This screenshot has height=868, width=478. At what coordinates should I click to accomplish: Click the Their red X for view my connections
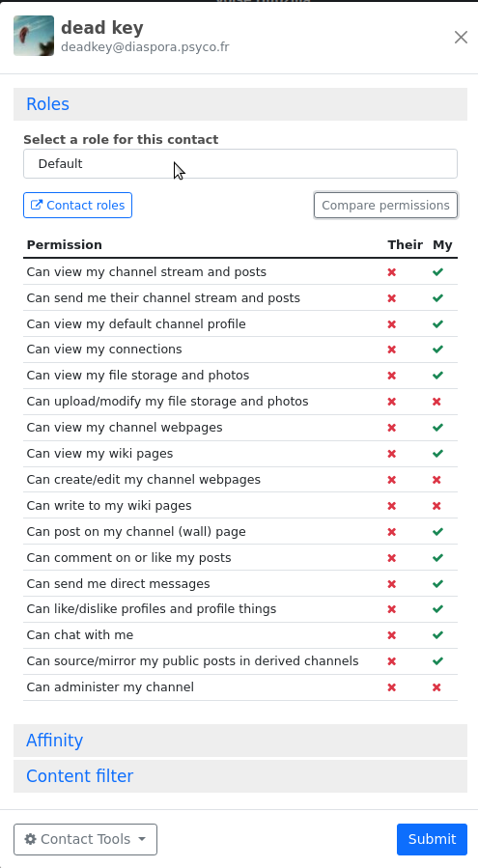pos(392,350)
